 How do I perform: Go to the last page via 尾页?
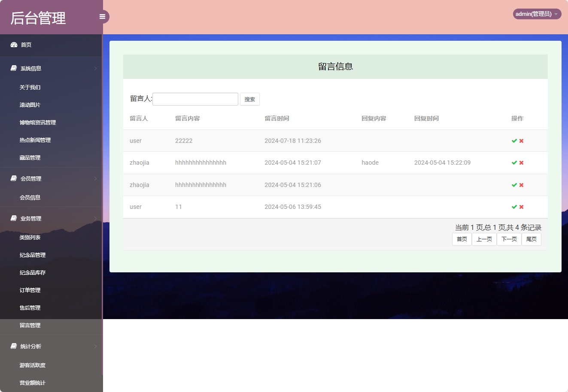pyautogui.click(x=532, y=239)
